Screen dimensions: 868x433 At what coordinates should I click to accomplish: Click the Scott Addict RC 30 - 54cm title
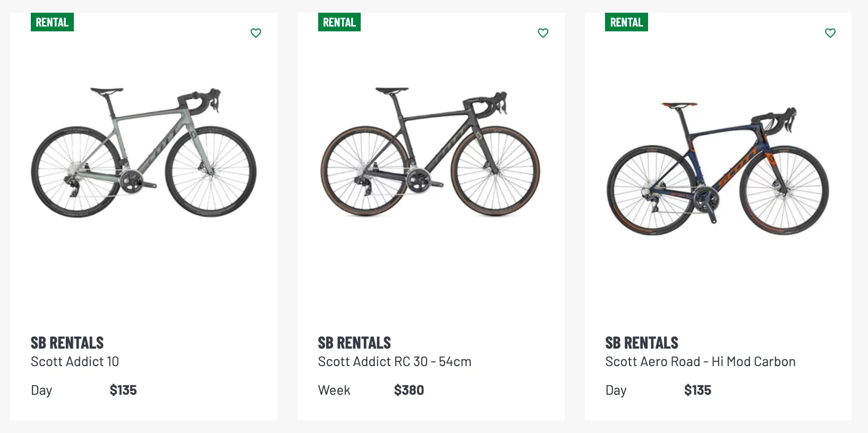(395, 361)
